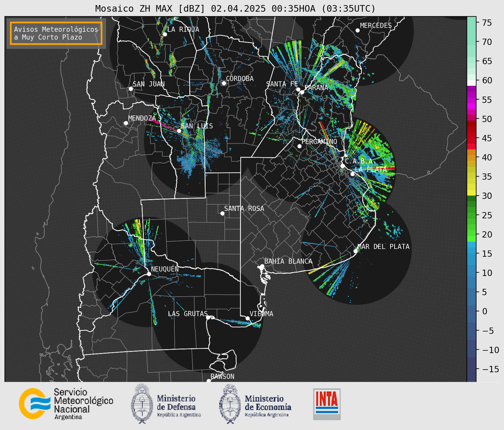
Task: Click the Ministerio de Economía emblem
Action: click(230, 404)
